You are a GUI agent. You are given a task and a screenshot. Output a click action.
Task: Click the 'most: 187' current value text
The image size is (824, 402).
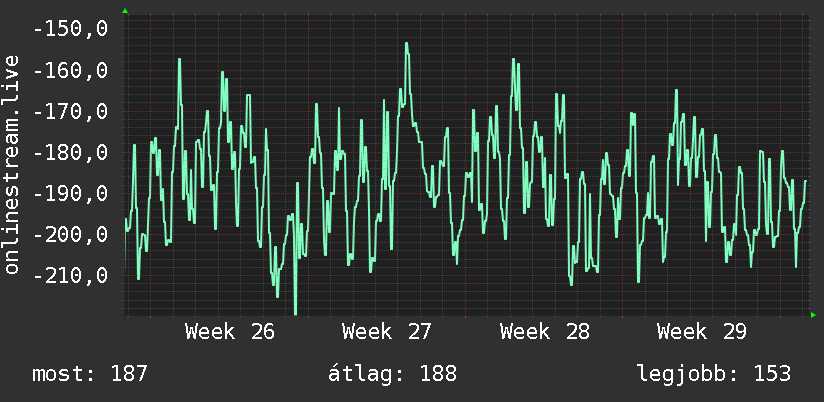(x=90, y=374)
